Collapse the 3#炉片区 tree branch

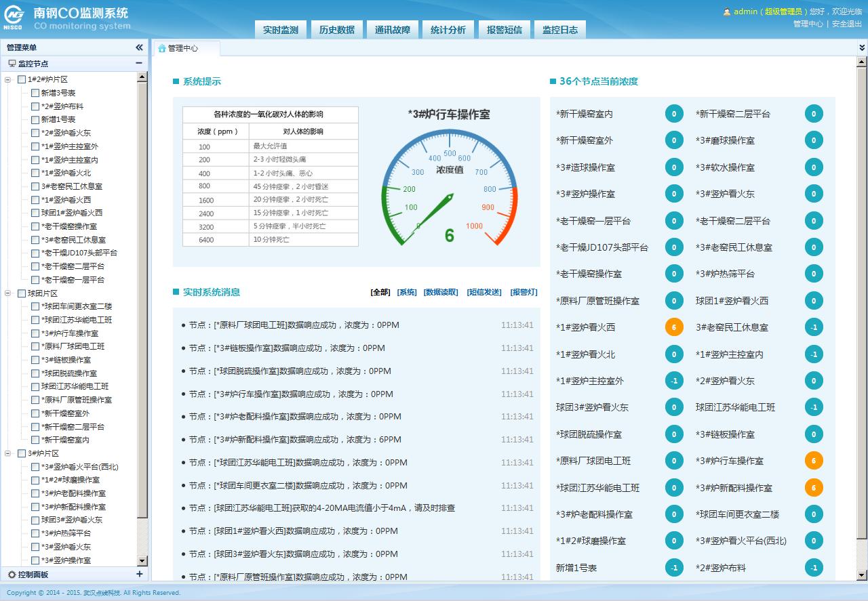[8, 454]
